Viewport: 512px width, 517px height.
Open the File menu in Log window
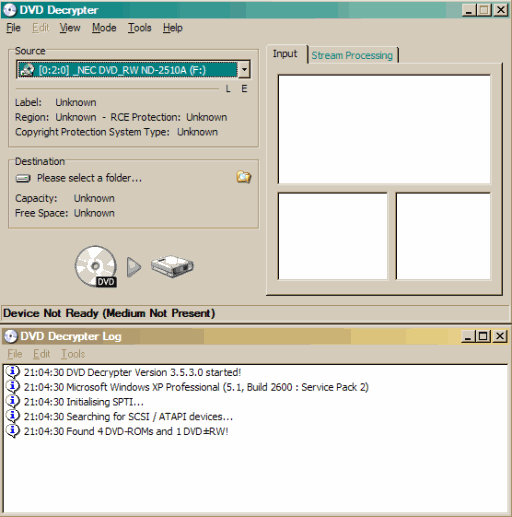pyautogui.click(x=15, y=354)
